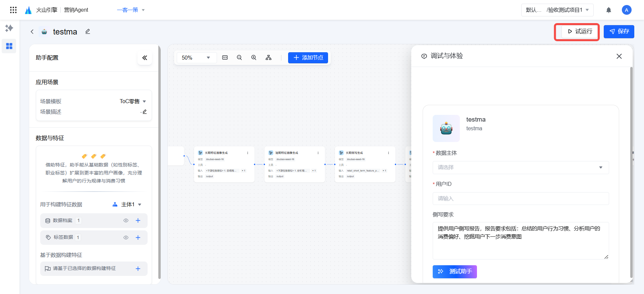Screen dimensions: 644x294
Task: Open the 50% zoom level dropdown
Action: pyautogui.click(x=197, y=58)
